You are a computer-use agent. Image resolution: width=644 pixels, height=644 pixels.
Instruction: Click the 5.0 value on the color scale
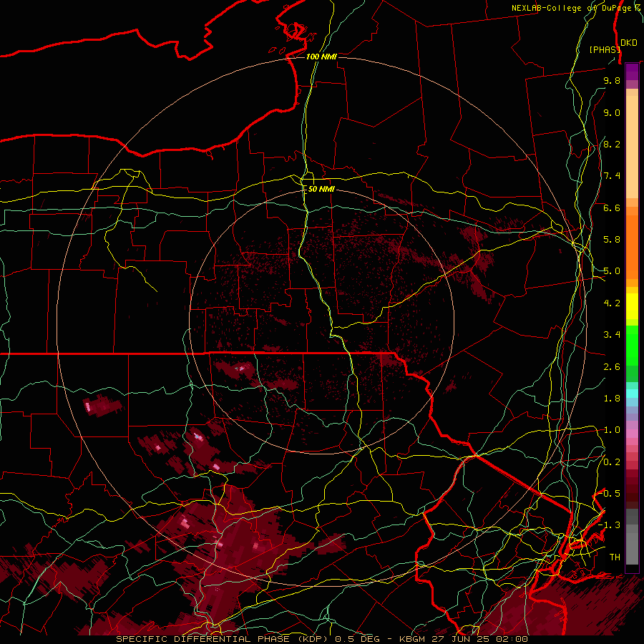point(612,271)
